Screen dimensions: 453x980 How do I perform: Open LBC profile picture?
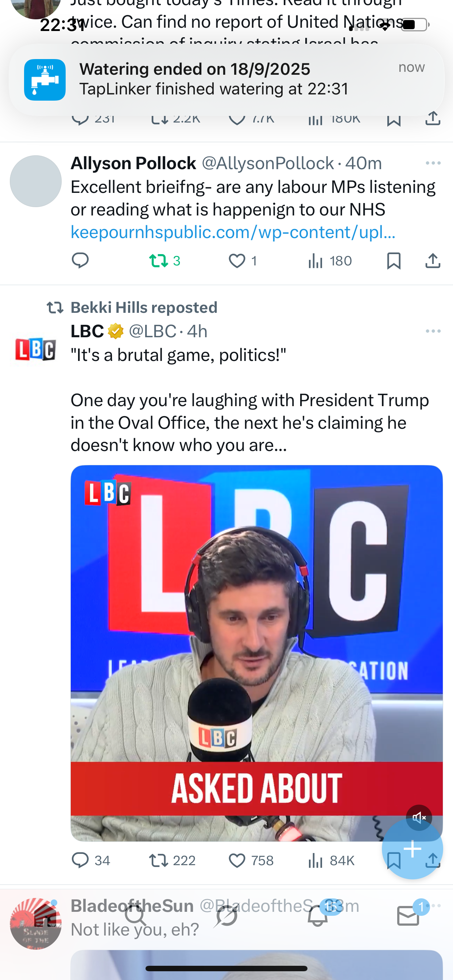click(x=35, y=349)
